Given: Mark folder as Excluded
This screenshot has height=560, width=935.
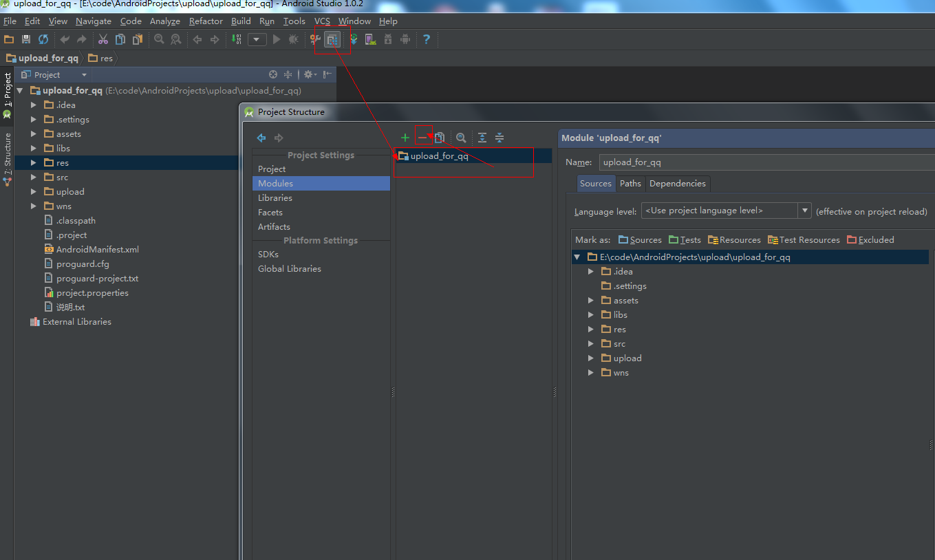Looking at the screenshot, I should pos(870,239).
